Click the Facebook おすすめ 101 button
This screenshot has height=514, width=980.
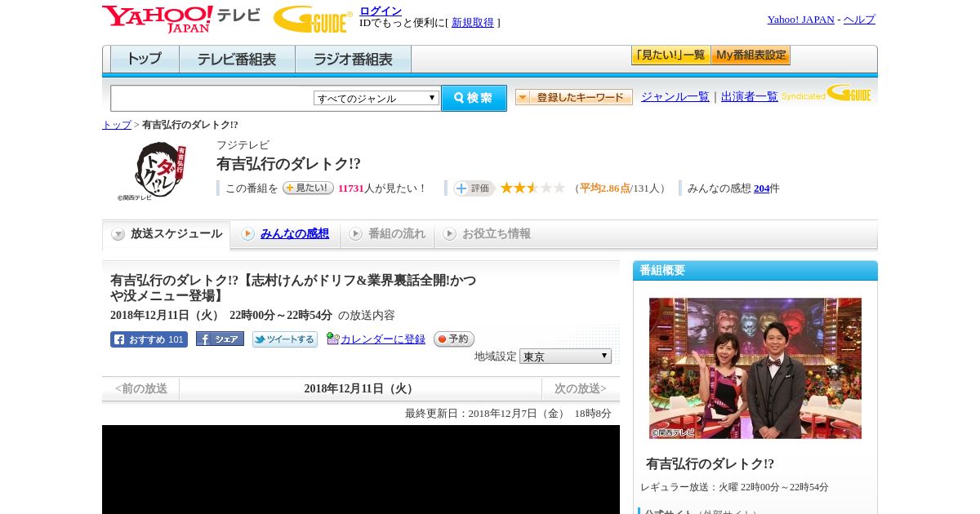149,339
